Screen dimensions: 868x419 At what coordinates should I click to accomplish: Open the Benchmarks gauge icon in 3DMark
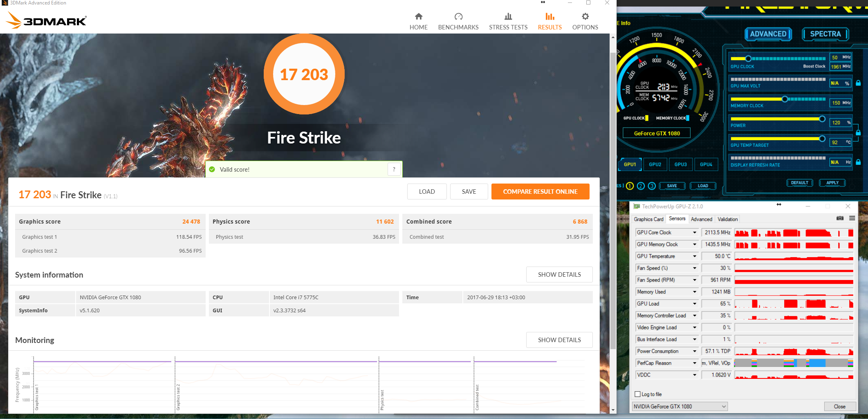(458, 17)
